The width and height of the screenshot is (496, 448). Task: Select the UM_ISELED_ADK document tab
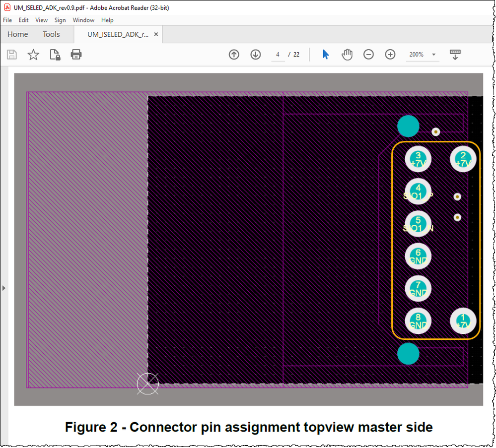pos(118,34)
